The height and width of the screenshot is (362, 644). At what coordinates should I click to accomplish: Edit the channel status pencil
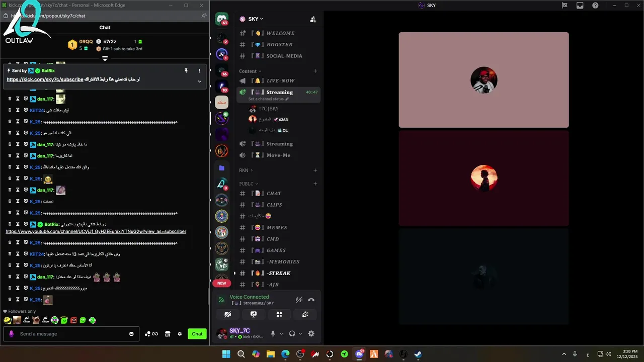click(287, 99)
